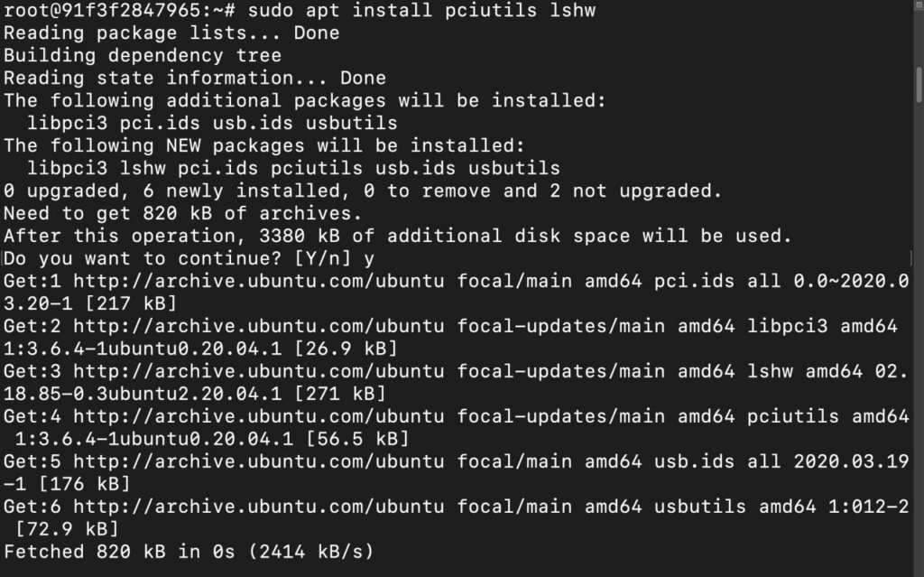Click the 'Building dependency tree' line
Image resolution: width=924 pixels, height=577 pixels.
click(x=143, y=55)
